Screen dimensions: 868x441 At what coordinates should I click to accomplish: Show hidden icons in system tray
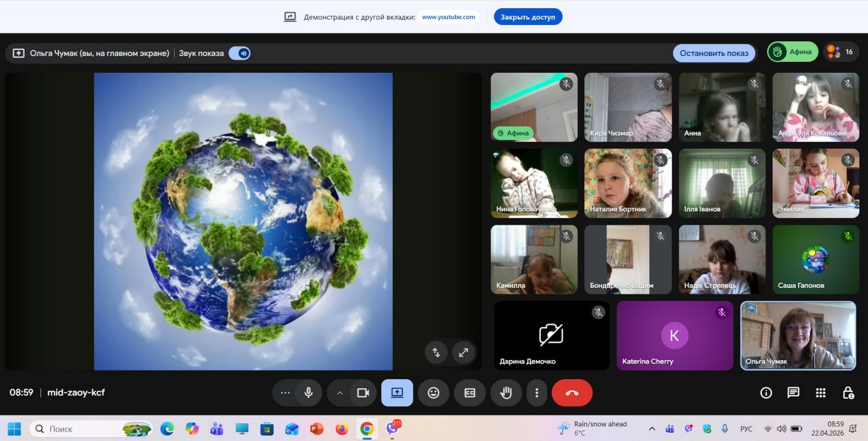tap(652, 428)
